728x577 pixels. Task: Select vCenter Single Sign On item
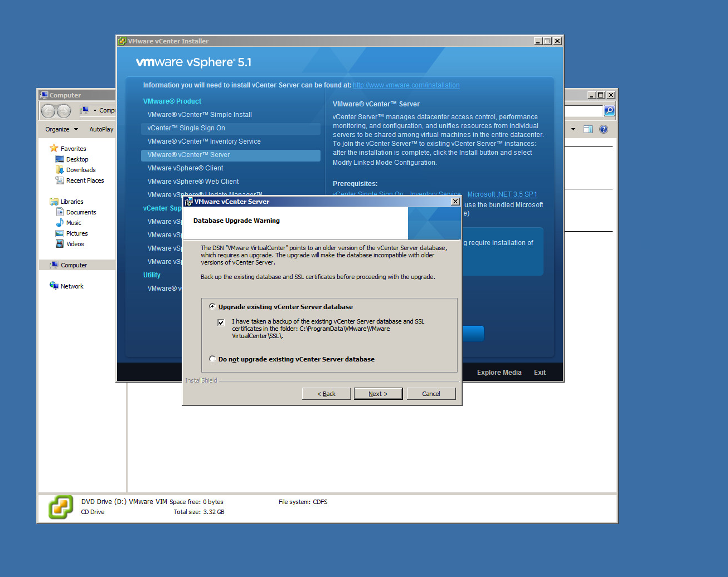tap(186, 128)
